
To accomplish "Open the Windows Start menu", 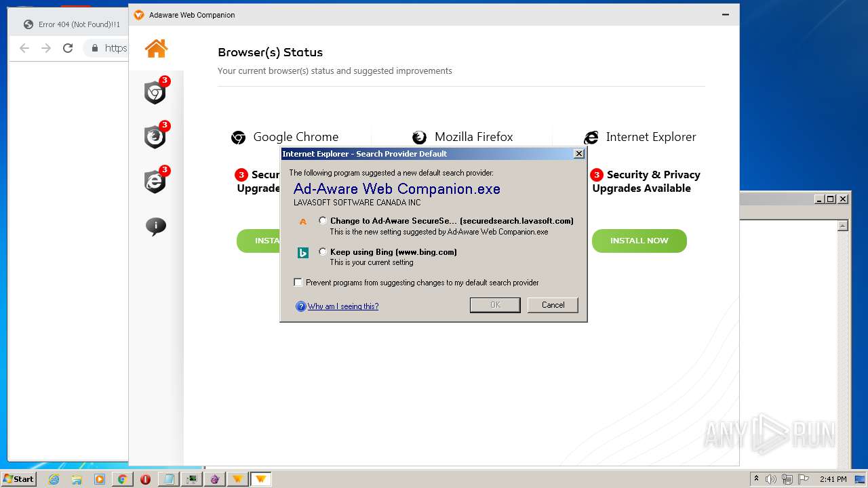I will (x=19, y=479).
